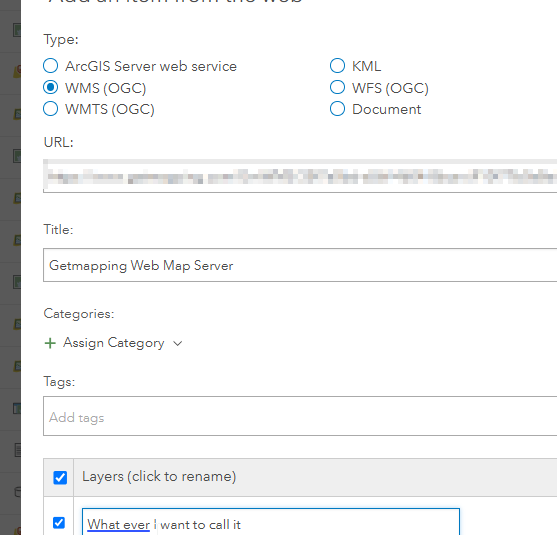
Task: Expand the Assign Category chevron
Action: pyautogui.click(x=178, y=344)
